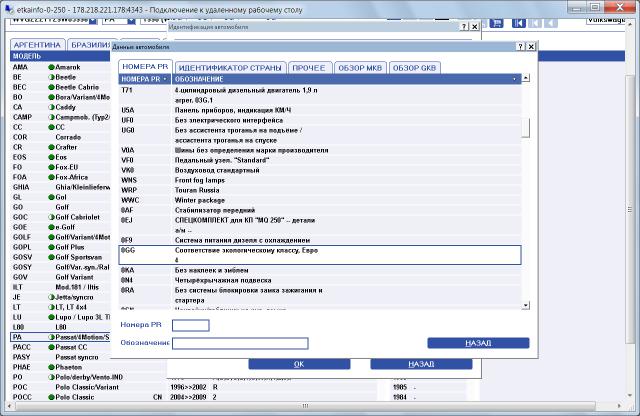The image size is (640, 416).
Task: Click the main window horizontal scrollbar thumb
Action: pyautogui.click(x=305, y=406)
